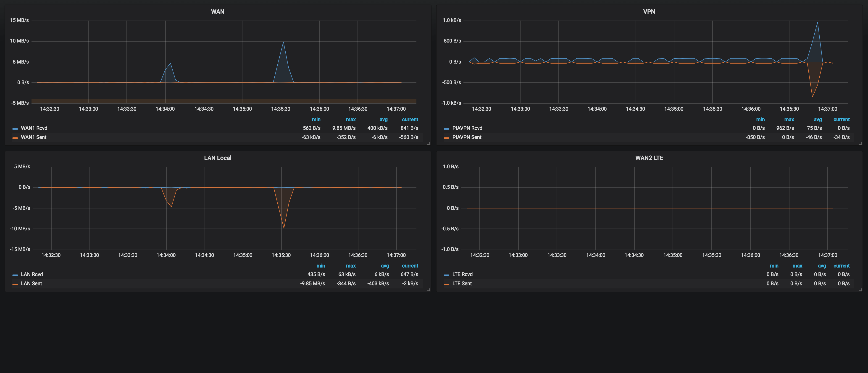Click the -10 MB/s dip in LAN Local graph

coord(284,228)
